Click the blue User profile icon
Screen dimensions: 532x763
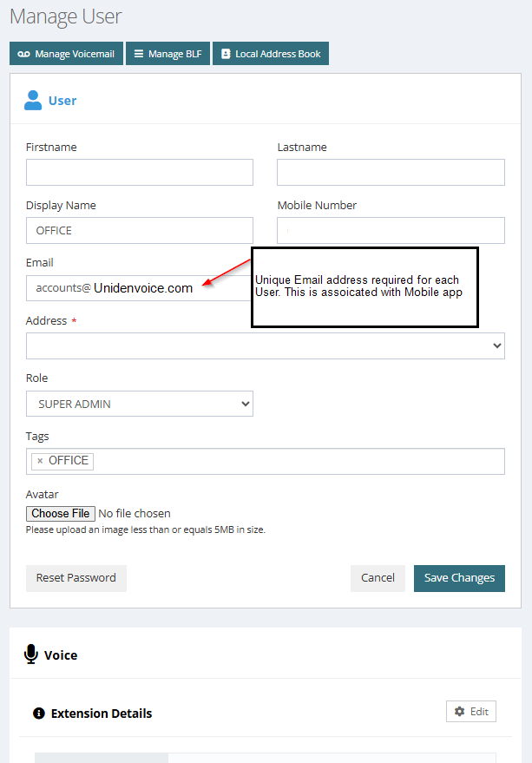pos(33,100)
